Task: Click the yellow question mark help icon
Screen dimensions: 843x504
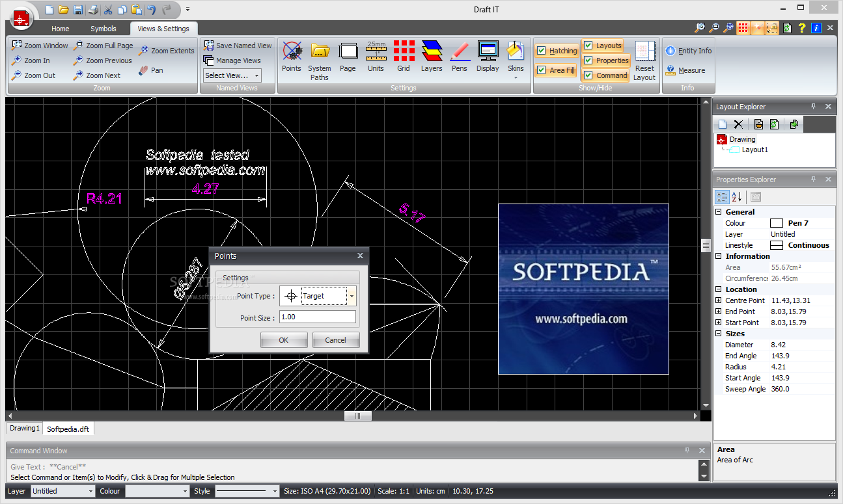Action: (802, 28)
